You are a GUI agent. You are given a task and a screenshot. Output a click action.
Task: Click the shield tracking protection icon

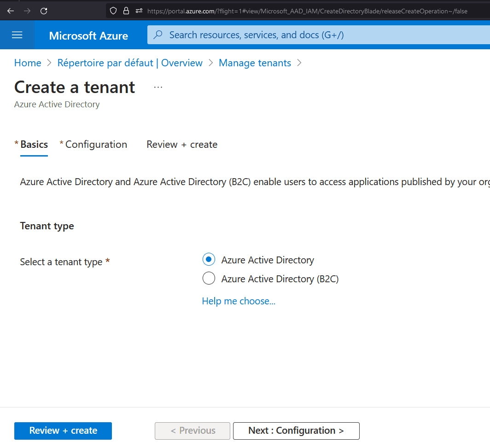click(113, 11)
